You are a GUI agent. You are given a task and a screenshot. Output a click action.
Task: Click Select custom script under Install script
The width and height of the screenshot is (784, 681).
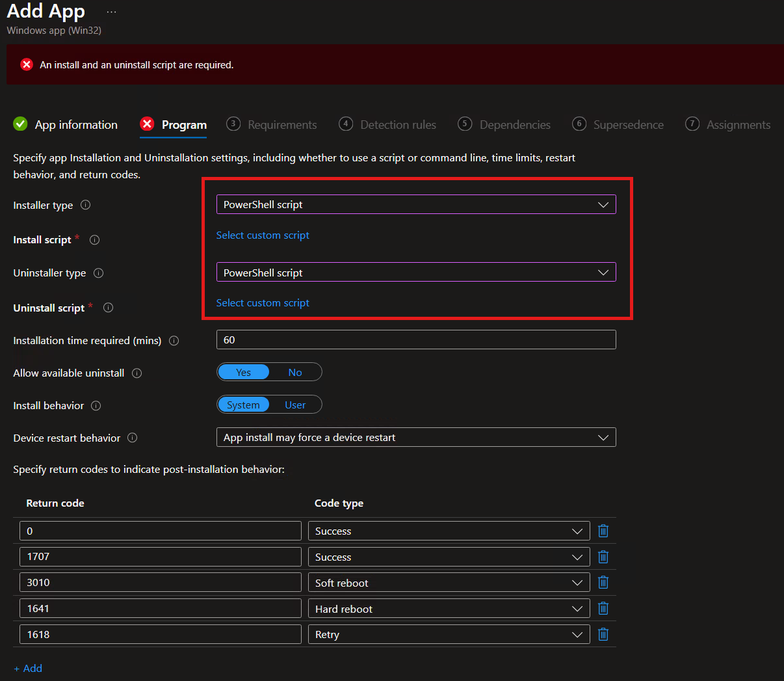coord(263,235)
